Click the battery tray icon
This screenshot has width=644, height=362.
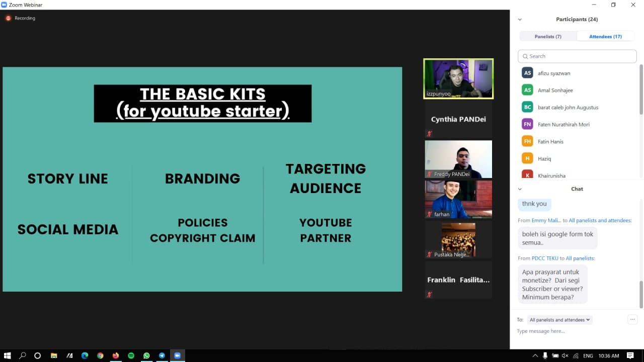(x=555, y=355)
